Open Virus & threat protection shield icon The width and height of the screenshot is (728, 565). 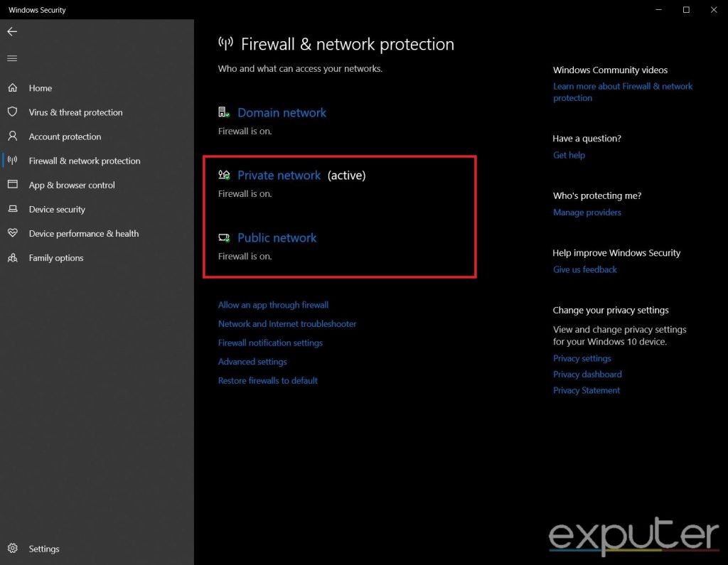pyautogui.click(x=14, y=112)
